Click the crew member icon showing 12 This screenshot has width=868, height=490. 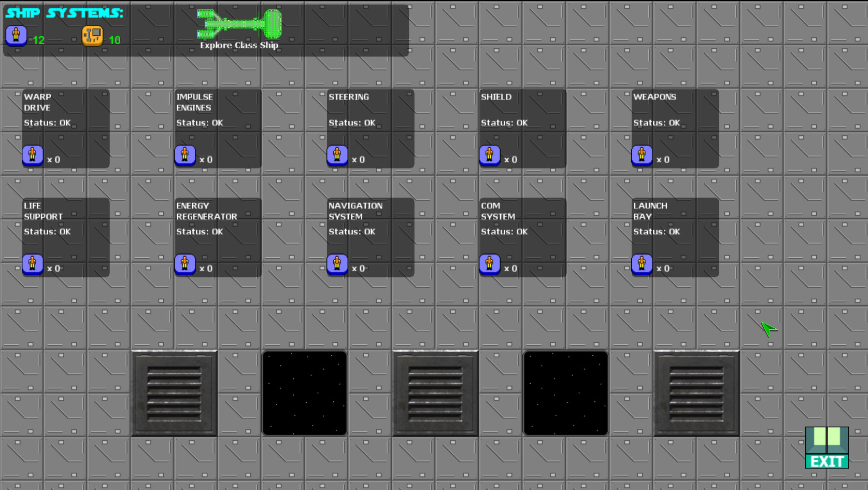click(x=16, y=36)
